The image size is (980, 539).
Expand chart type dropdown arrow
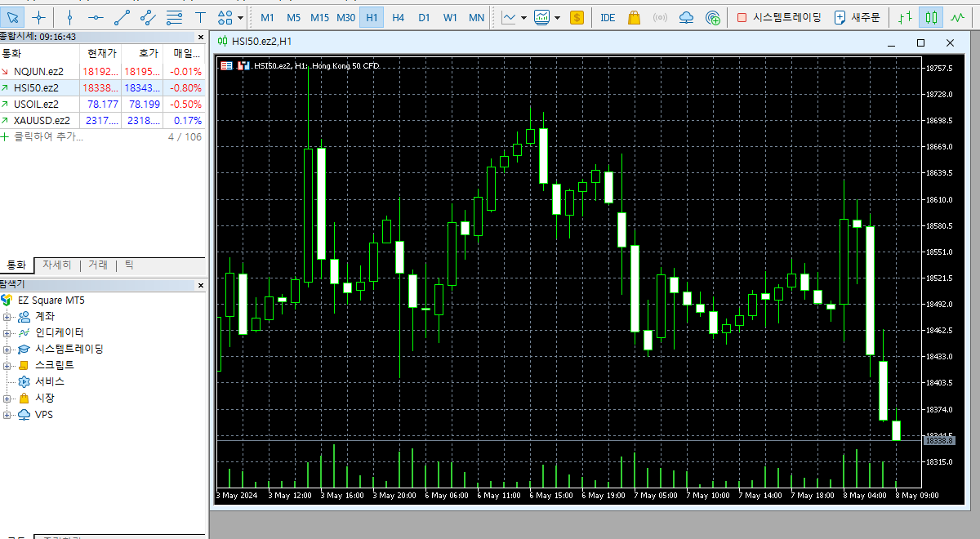click(x=523, y=17)
